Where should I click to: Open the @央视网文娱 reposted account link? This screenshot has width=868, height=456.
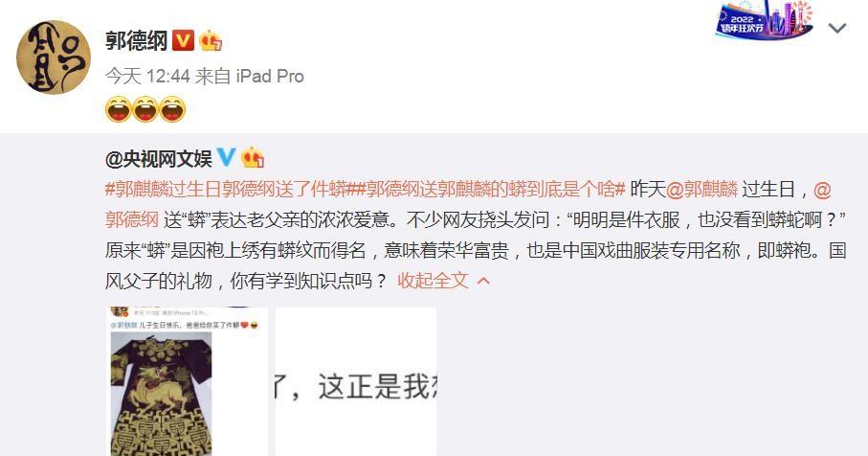158,159
